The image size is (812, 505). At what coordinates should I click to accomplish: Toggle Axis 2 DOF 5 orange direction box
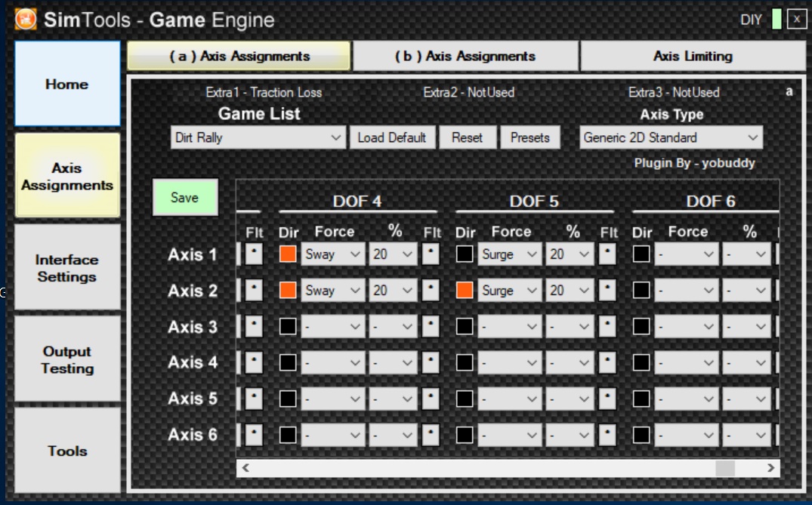pyautogui.click(x=465, y=291)
